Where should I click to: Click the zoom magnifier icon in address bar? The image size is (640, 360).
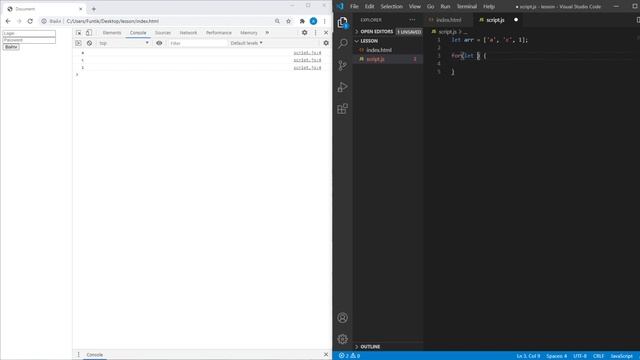[277, 21]
